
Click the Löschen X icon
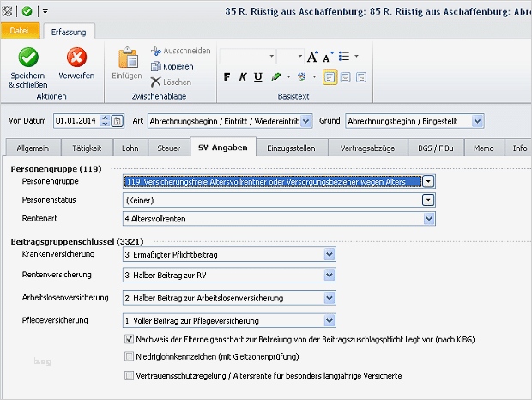pyautogui.click(x=155, y=82)
